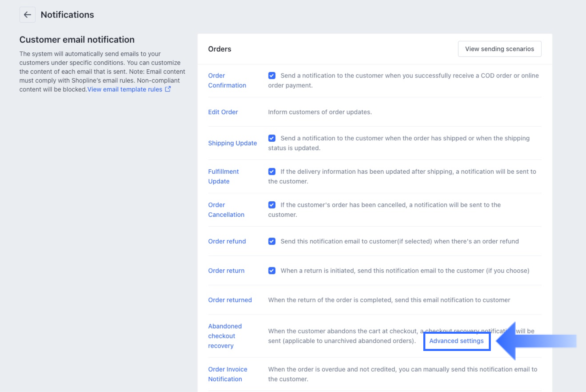The image size is (586, 392).
Task: Open the Order returned email template
Action: click(x=230, y=300)
